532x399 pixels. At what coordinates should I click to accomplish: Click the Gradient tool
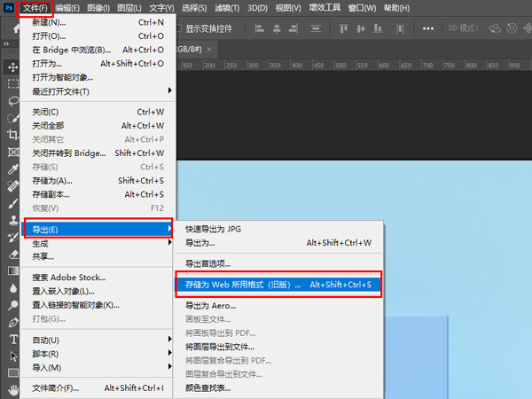coord(13,270)
